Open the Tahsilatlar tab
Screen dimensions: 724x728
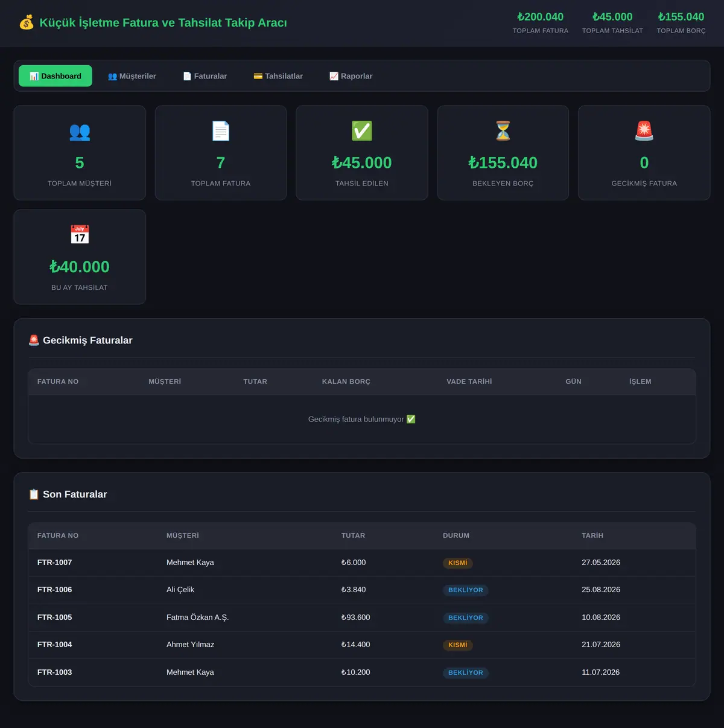[278, 76]
